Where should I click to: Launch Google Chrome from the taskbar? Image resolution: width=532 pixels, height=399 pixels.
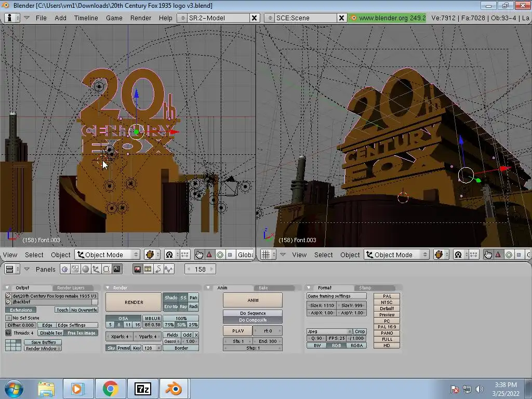110,389
